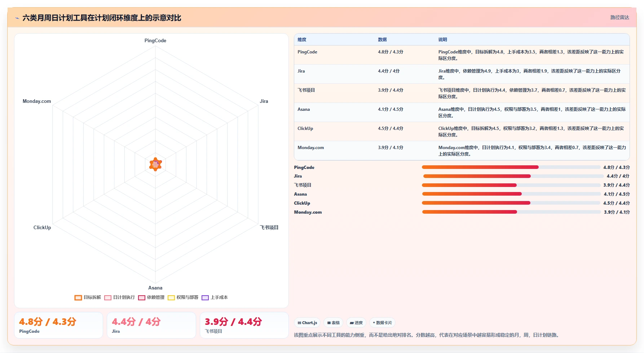The height and width of the screenshot is (353, 644).
Task: Click the ClickUp progress bar
Action: [x=511, y=203]
